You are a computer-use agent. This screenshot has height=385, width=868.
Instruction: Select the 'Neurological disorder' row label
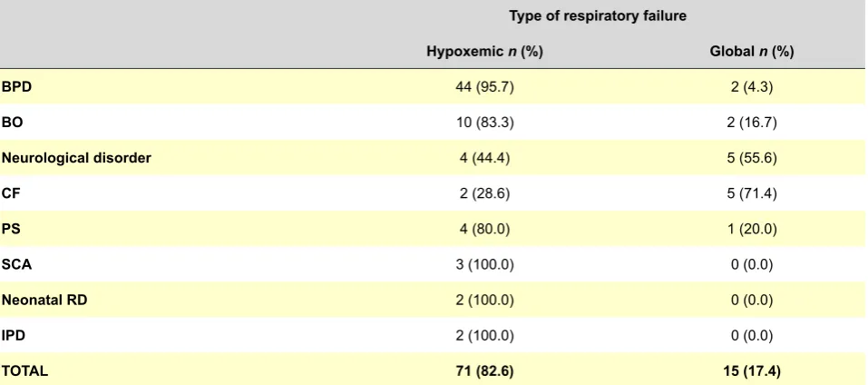(76, 158)
